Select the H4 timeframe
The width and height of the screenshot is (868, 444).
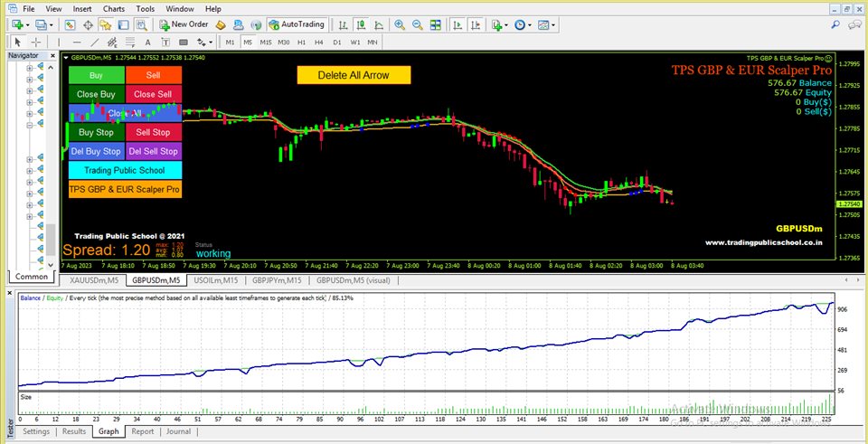click(x=319, y=43)
